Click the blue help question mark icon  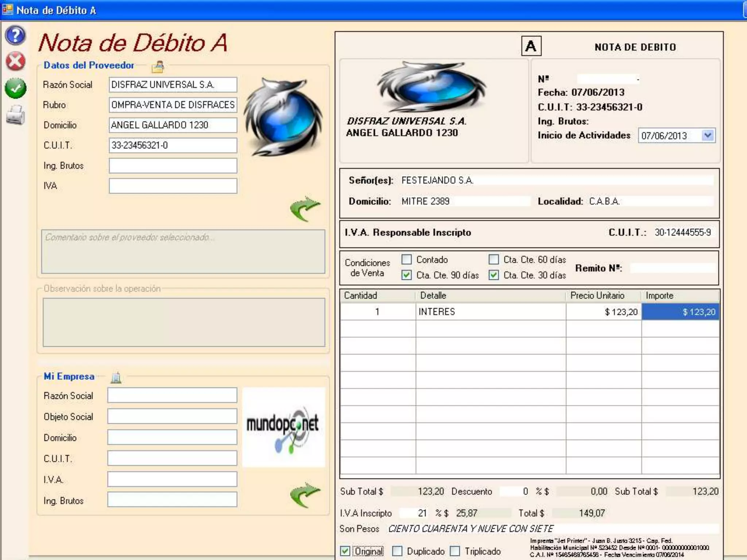15,36
